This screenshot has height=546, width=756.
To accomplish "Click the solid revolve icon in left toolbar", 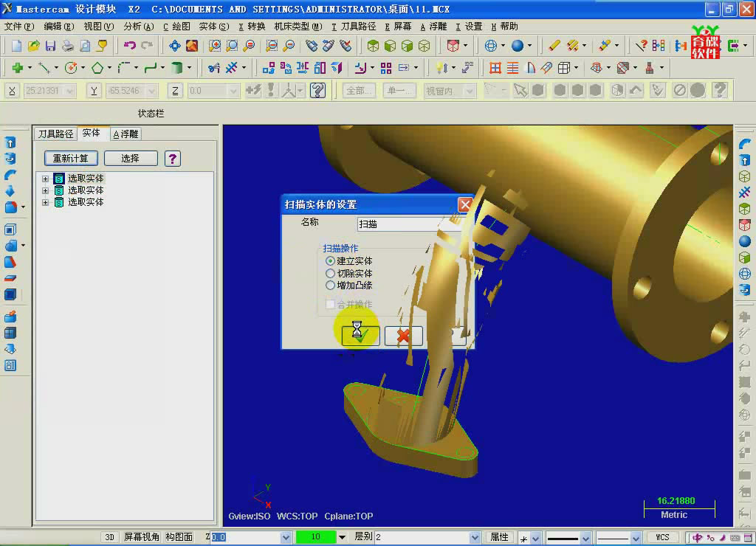I will click(x=10, y=159).
